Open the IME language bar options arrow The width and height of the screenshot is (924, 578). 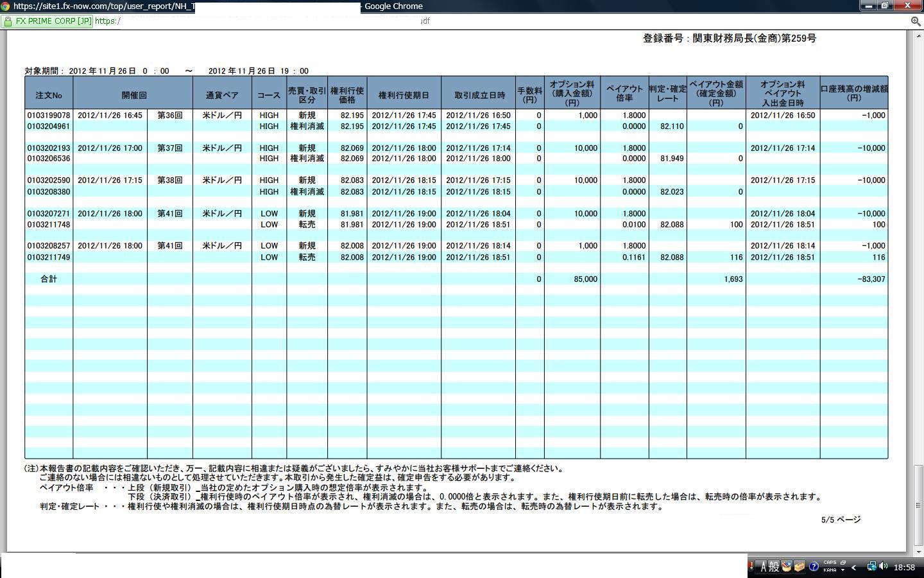click(843, 570)
